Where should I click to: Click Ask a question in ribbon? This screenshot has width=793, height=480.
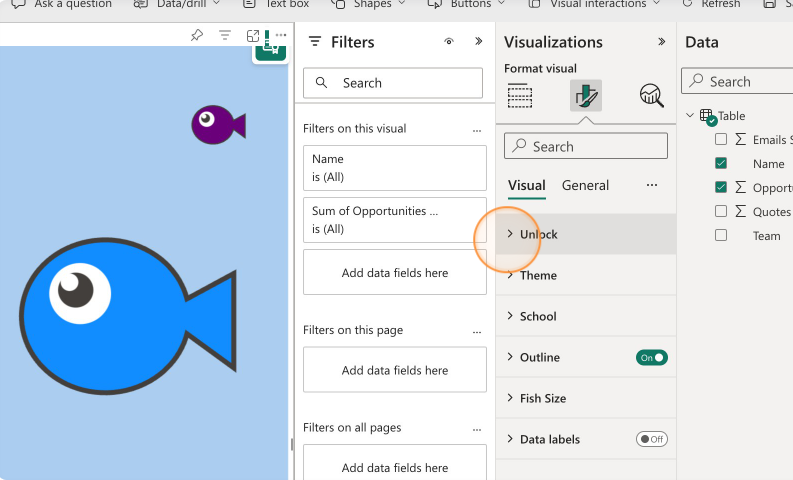[61, 4]
